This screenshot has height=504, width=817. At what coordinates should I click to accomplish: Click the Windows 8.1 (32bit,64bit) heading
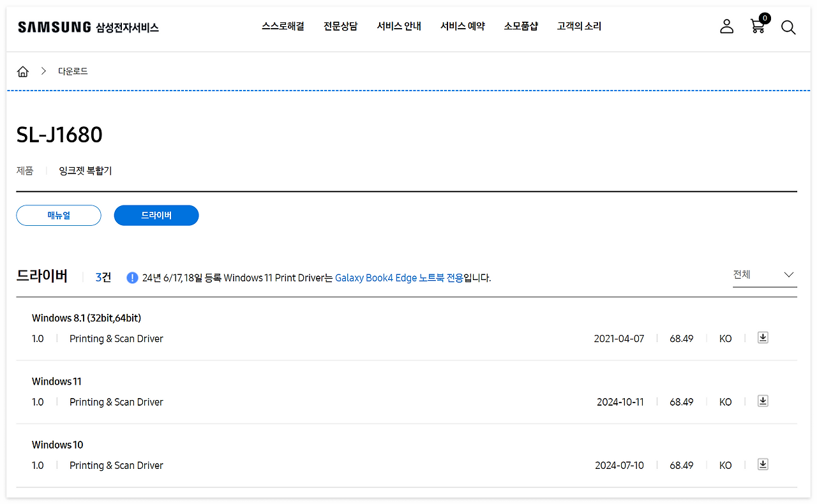coord(86,318)
